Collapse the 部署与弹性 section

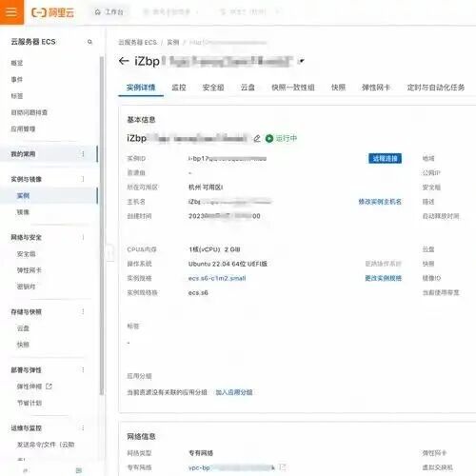[x=27, y=370]
